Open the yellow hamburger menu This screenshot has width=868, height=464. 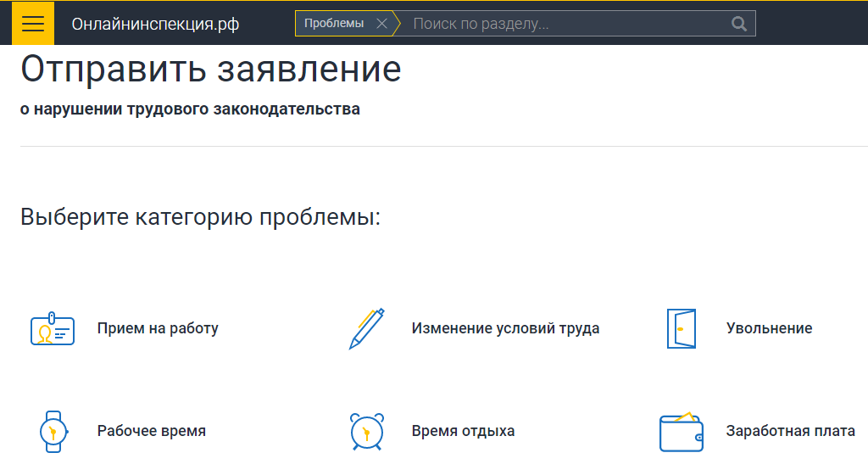point(33,24)
